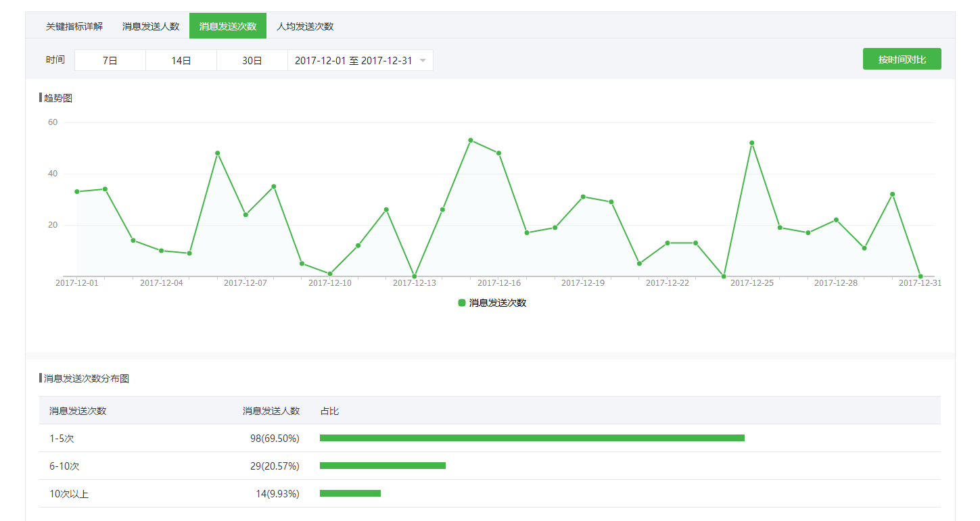Switch to the 关键指标详解 tab

tap(74, 26)
